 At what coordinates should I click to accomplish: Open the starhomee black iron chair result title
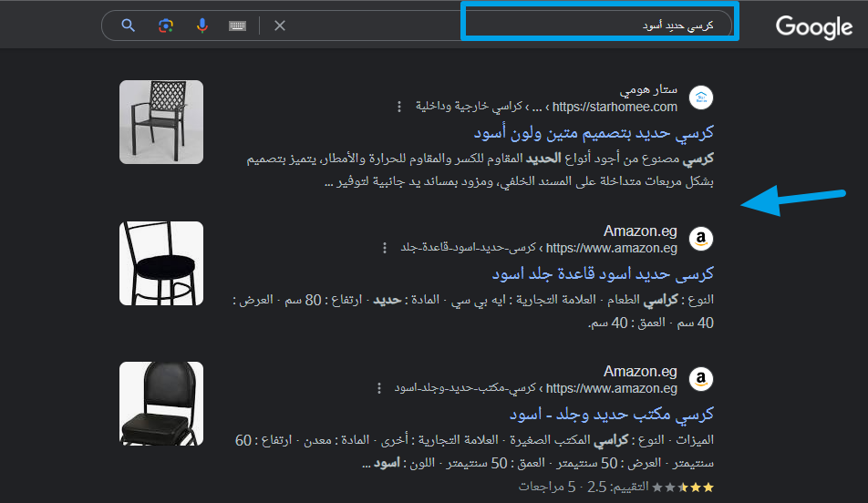click(x=594, y=132)
